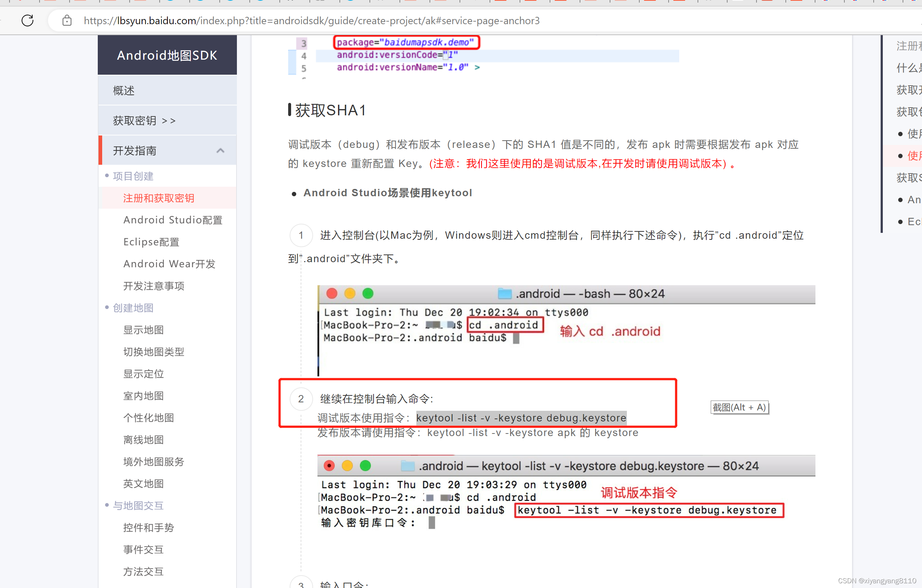Open the 离线地图 page

(x=143, y=439)
